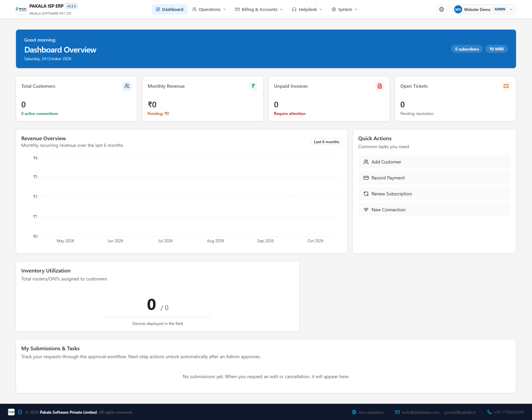Click the Record Payment card icon
Screen dimensions: 532x420
pyautogui.click(x=366, y=178)
